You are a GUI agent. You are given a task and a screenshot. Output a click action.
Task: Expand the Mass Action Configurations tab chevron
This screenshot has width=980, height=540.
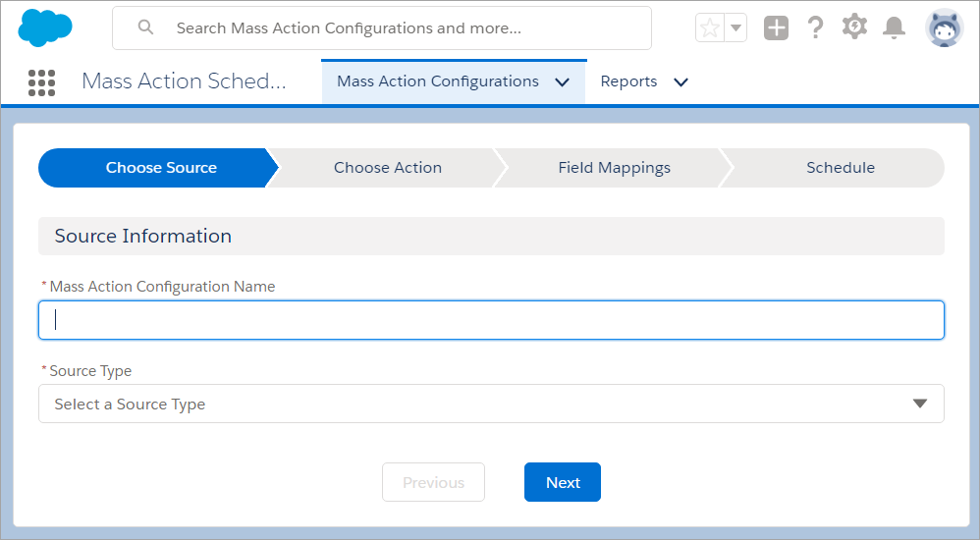562,81
